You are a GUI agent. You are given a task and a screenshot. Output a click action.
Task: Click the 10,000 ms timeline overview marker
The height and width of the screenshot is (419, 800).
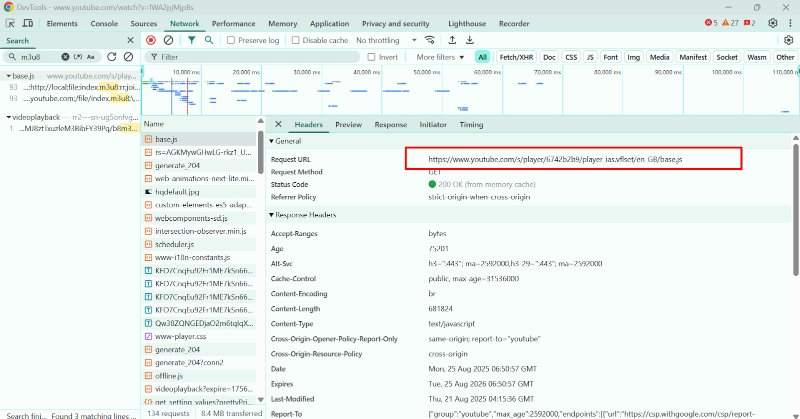coord(186,72)
